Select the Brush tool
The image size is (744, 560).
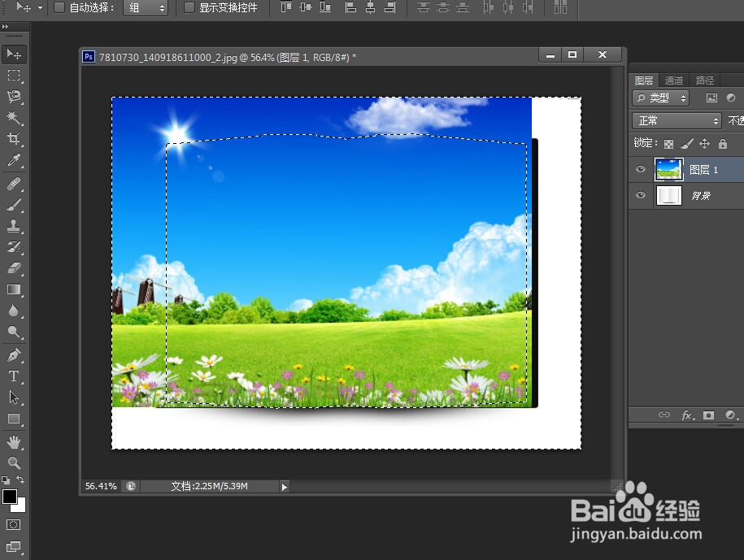(14, 205)
